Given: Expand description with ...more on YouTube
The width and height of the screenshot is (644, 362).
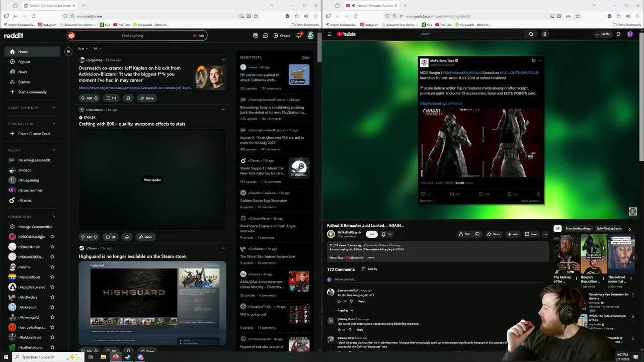Looking at the screenshot, I should click(370, 257).
